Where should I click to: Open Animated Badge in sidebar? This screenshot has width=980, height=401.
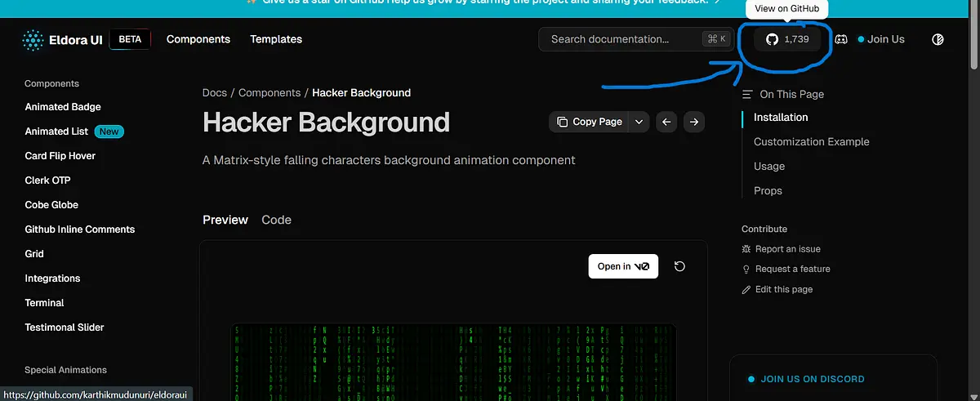click(x=63, y=107)
